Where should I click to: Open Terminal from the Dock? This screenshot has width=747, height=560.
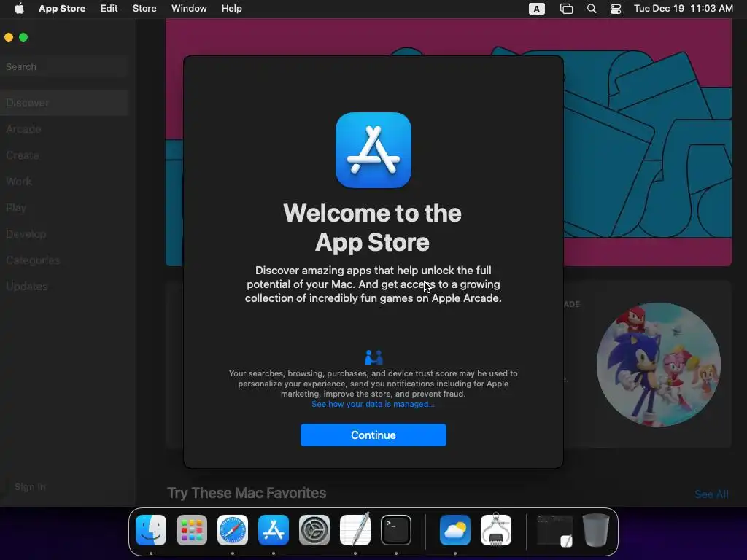(396, 530)
